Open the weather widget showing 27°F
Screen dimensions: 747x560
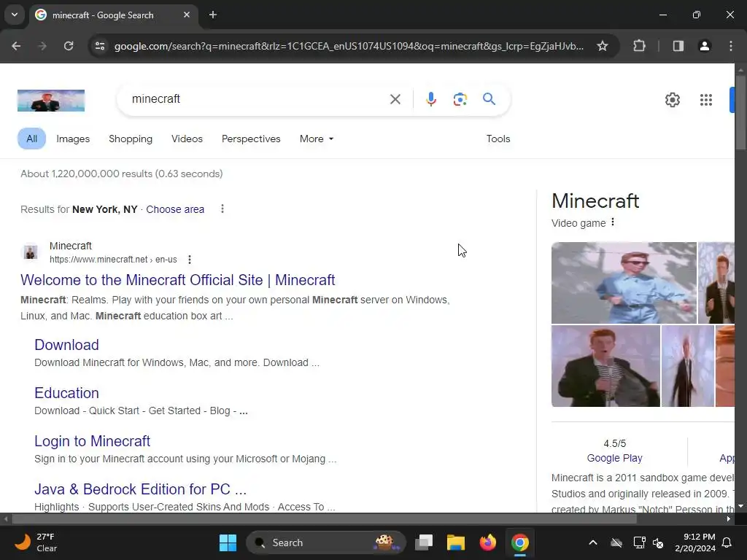[x=36, y=542]
